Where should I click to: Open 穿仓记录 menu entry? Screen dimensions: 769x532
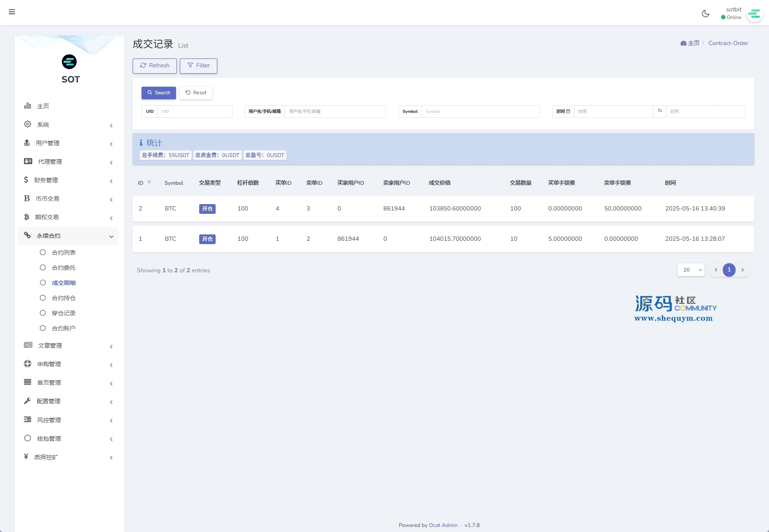(x=64, y=313)
